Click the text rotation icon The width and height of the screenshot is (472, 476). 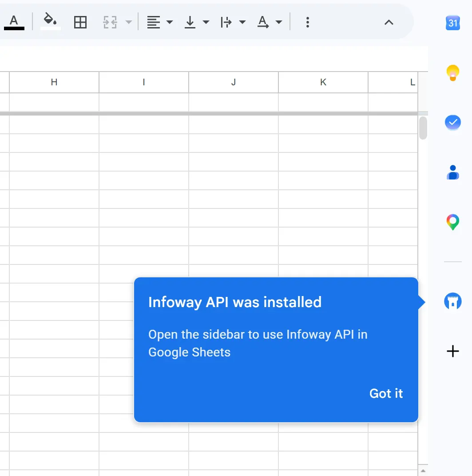[263, 22]
